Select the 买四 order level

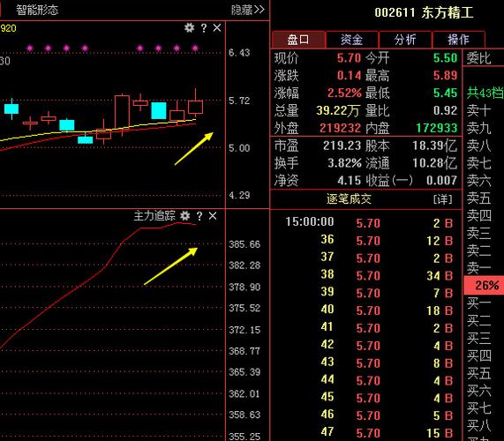point(478,355)
